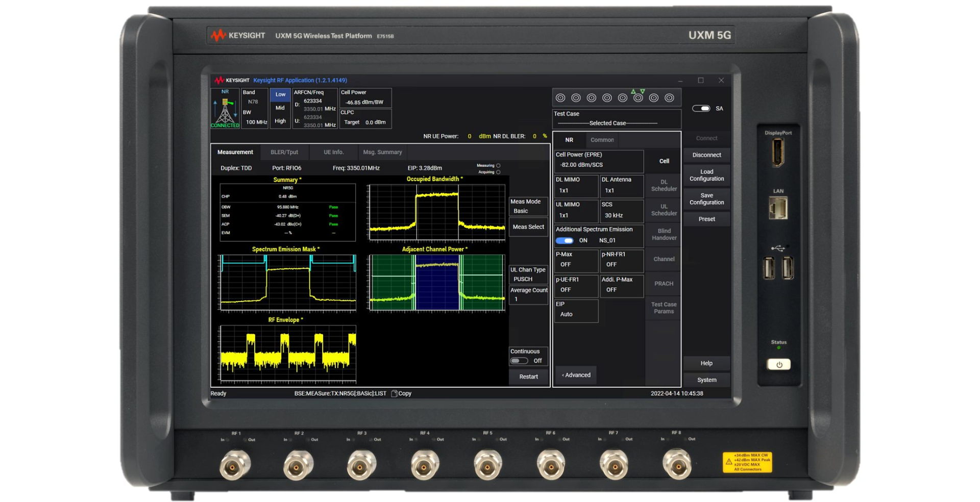Open the UL Chan Type PUSCH selector
Viewport: 980px width, 502px height.
[528, 274]
